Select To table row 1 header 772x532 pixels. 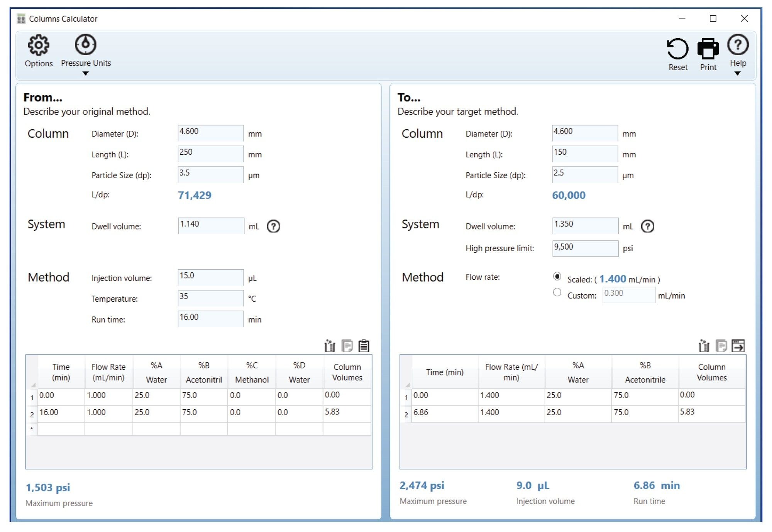[x=406, y=397]
